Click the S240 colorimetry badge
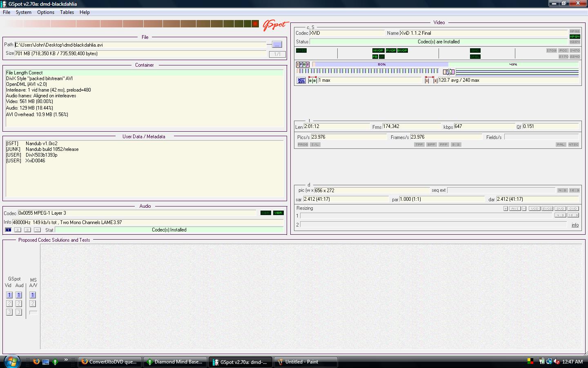588x368 pixels. click(x=575, y=56)
